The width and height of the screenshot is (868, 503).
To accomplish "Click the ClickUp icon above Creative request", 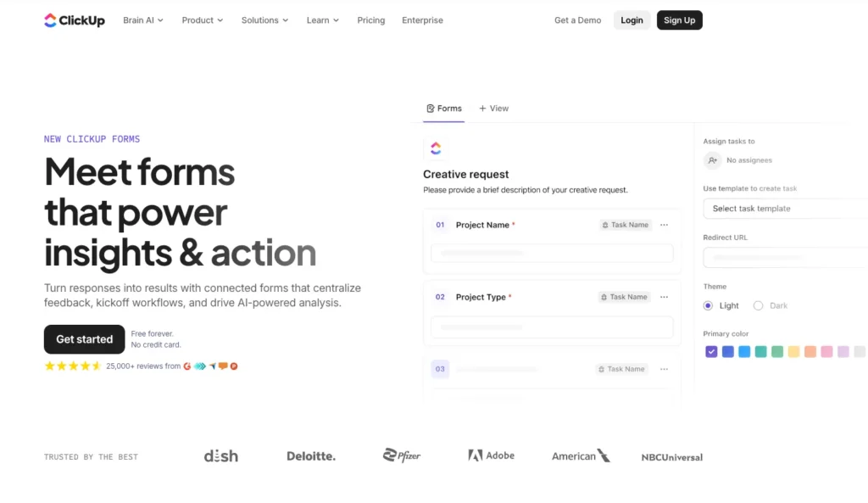I will 436,148.
